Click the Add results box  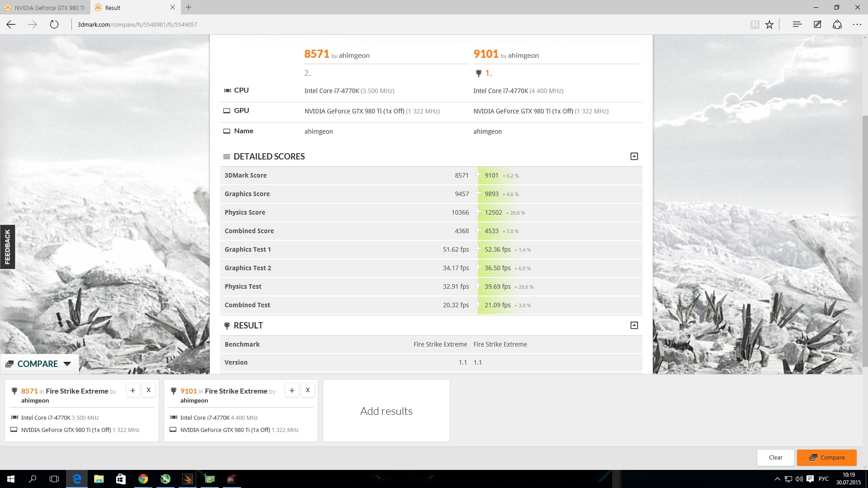[386, 411]
